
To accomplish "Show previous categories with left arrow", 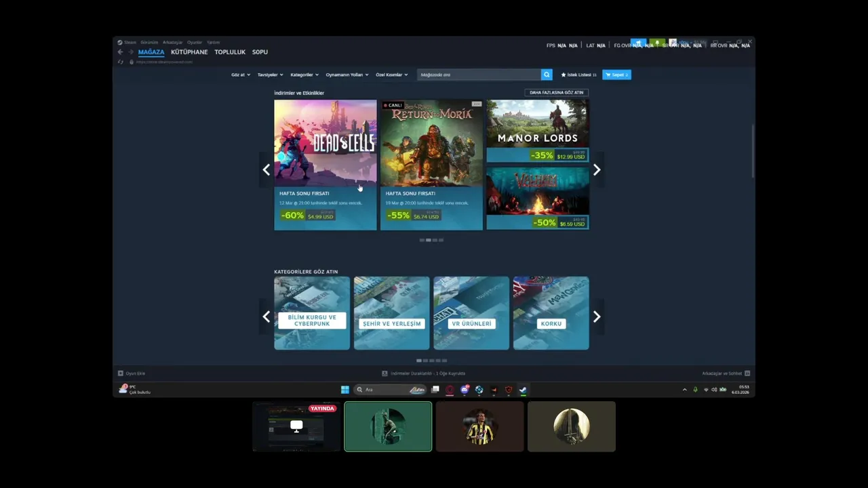I will click(x=266, y=317).
